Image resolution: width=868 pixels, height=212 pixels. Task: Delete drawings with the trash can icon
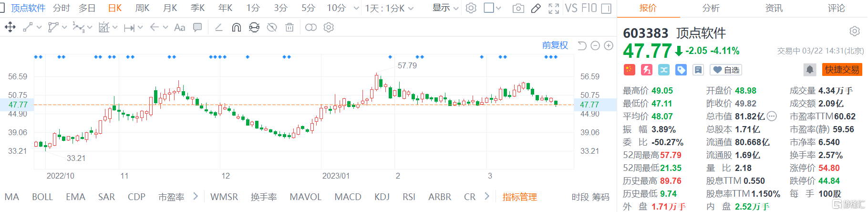pyautogui.click(x=289, y=28)
